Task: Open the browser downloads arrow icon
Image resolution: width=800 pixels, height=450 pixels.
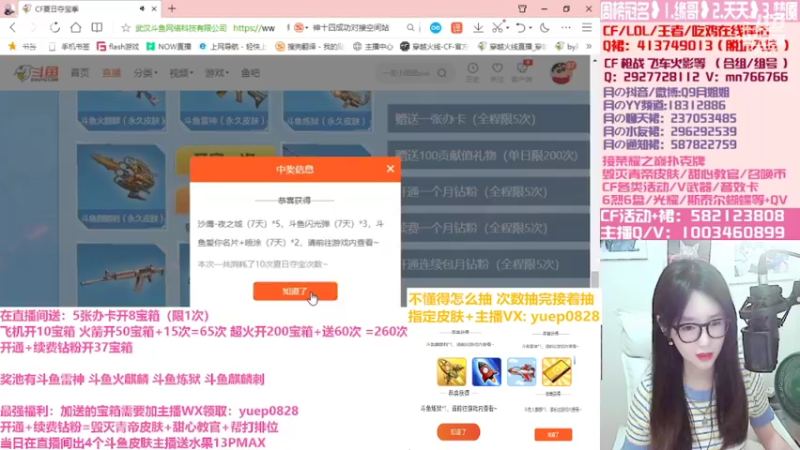Action: pos(478,28)
